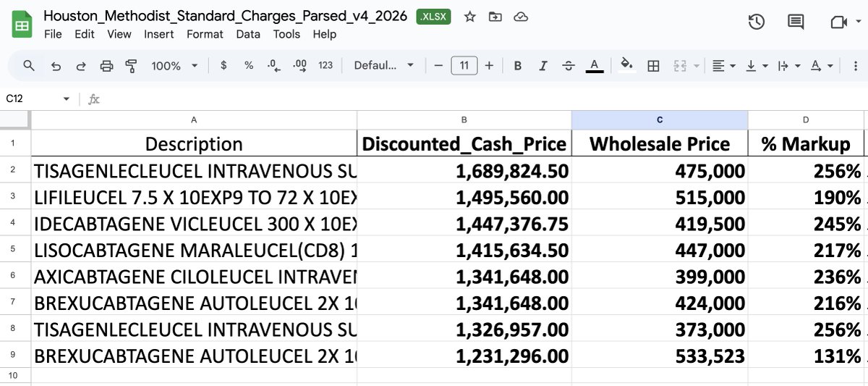Expand merge cells dropdown arrow

pyautogui.click(x=697, y=66)
